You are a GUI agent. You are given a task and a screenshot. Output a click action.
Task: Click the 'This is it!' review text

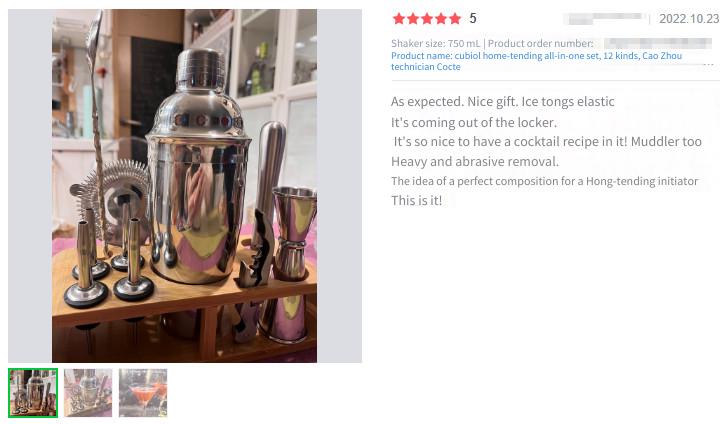416,200
